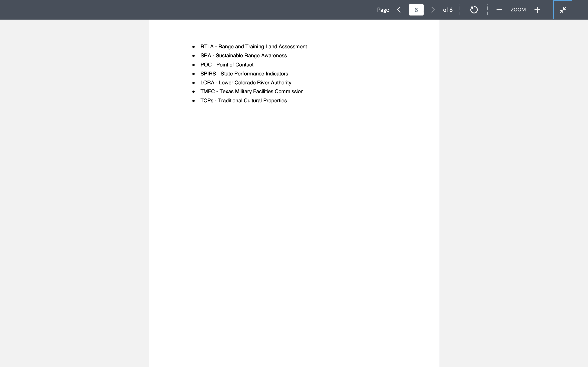Click the Page label in the toolbar
The width and height of the screenshot is (588, 367).
[x=383, y=10]
